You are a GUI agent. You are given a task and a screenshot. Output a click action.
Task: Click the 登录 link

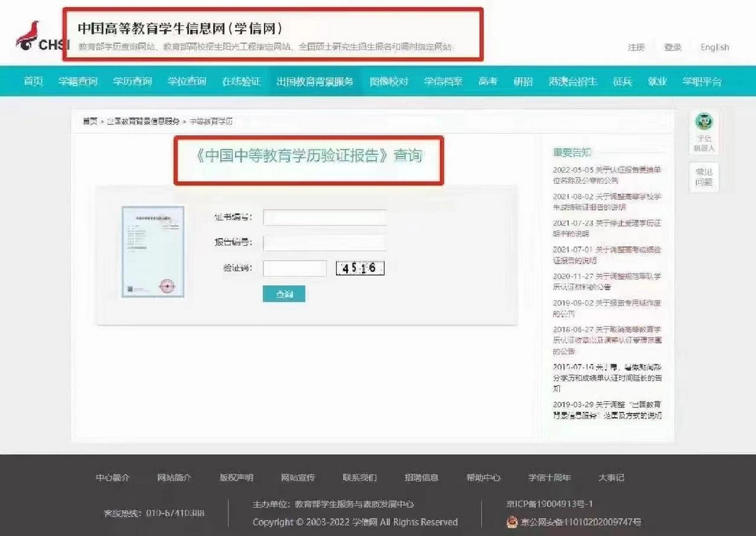coord(672,47)
